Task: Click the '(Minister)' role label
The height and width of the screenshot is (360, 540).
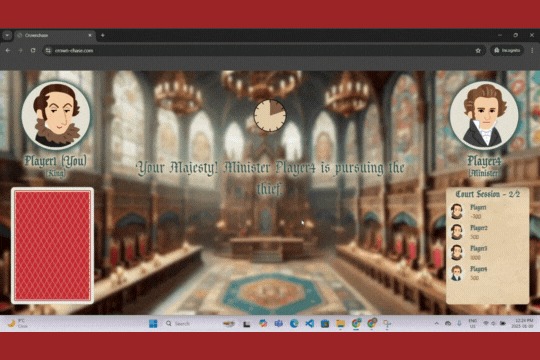Action: pos(484,173)
